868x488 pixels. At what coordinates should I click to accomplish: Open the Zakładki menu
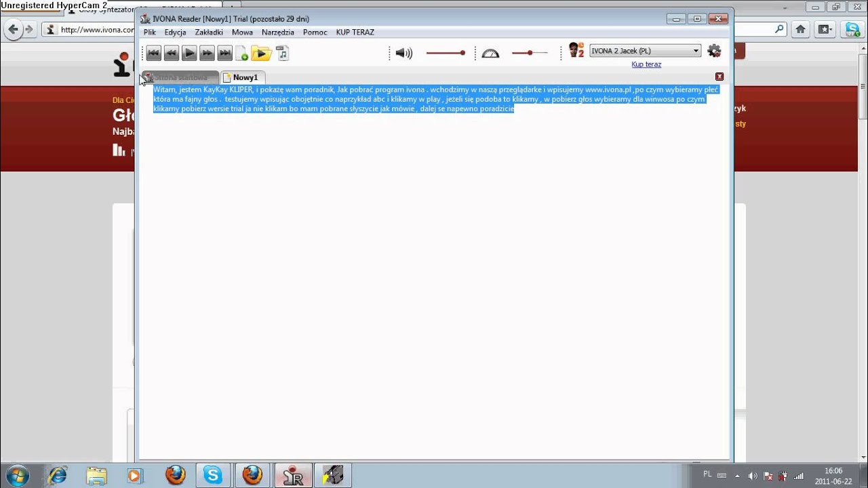point(209,32)
